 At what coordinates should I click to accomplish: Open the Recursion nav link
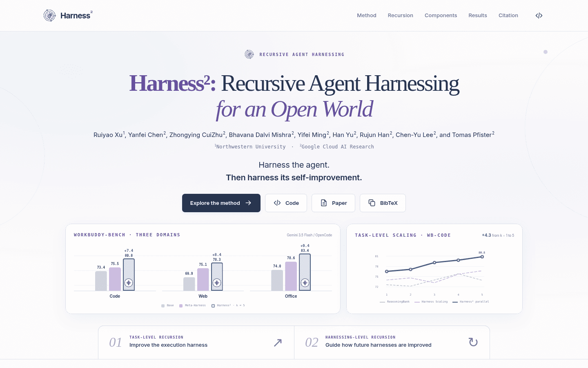click(x=401, y=16)
